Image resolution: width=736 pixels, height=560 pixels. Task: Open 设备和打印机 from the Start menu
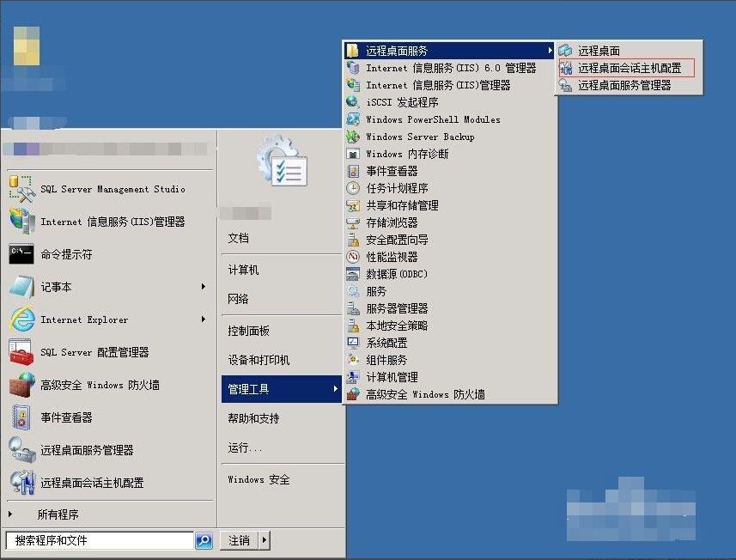point(259,360)
